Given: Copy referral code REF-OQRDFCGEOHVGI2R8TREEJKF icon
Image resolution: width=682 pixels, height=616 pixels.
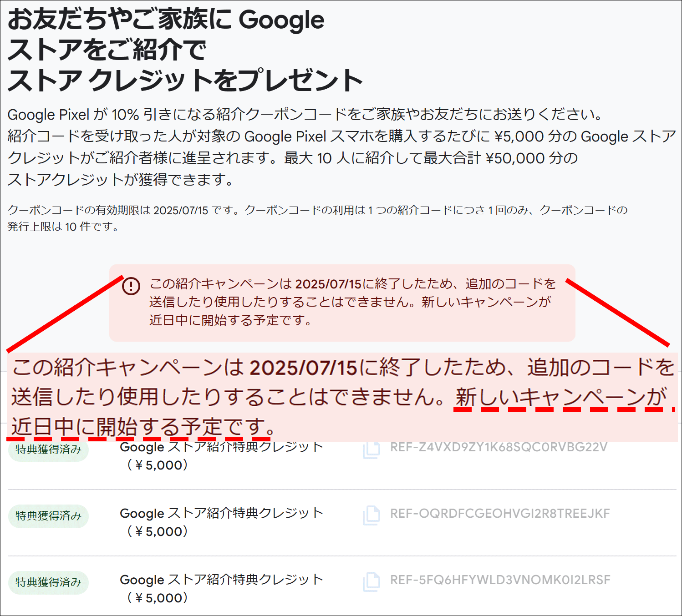Looking at the screenshot, I should tap(372, 515).
